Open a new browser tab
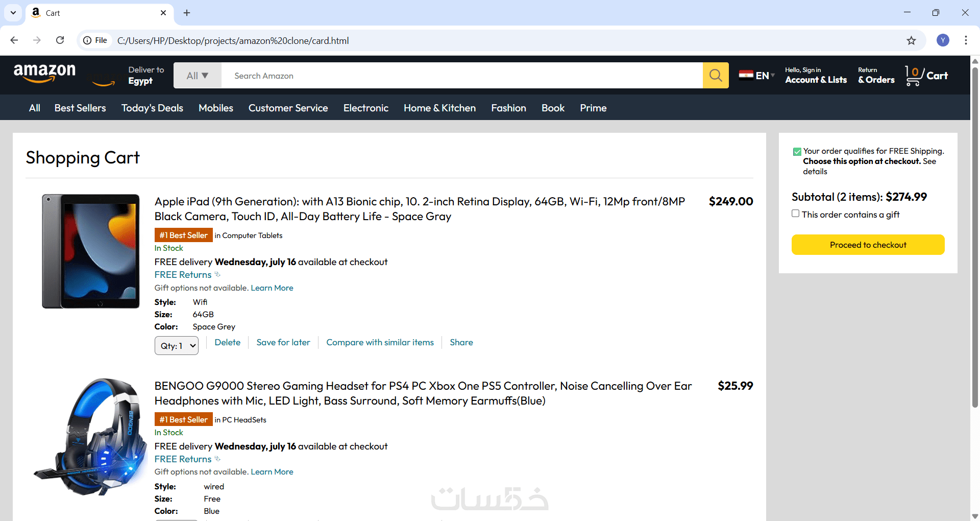The height and width of the screenshot is (521, 980). click(187, 13)
